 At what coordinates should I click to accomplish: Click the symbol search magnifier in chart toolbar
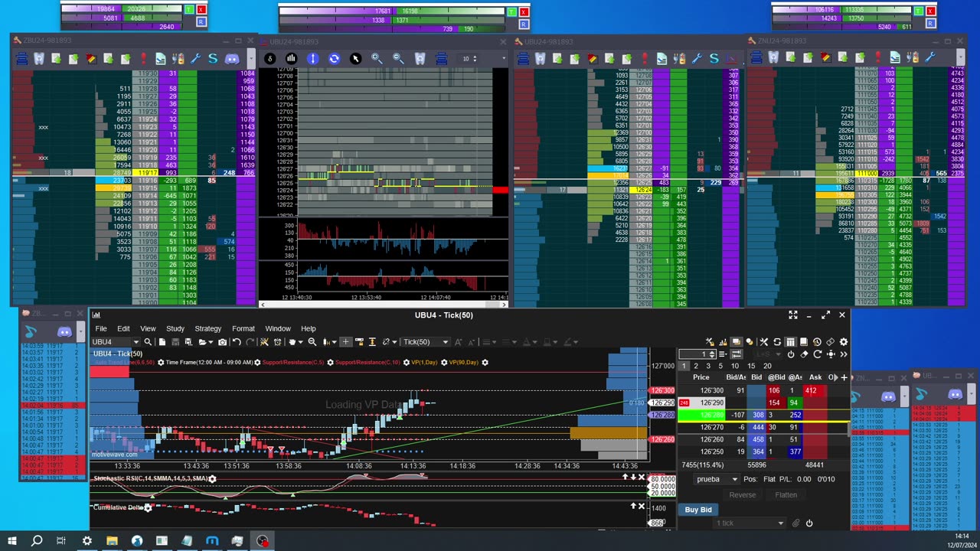148,342
